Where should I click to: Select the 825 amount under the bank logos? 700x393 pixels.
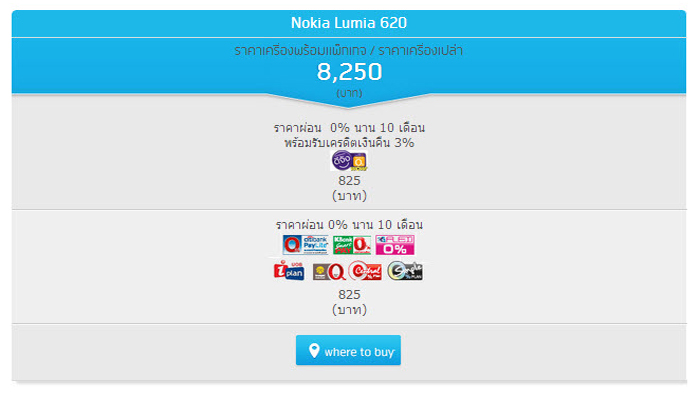point(349,294)
